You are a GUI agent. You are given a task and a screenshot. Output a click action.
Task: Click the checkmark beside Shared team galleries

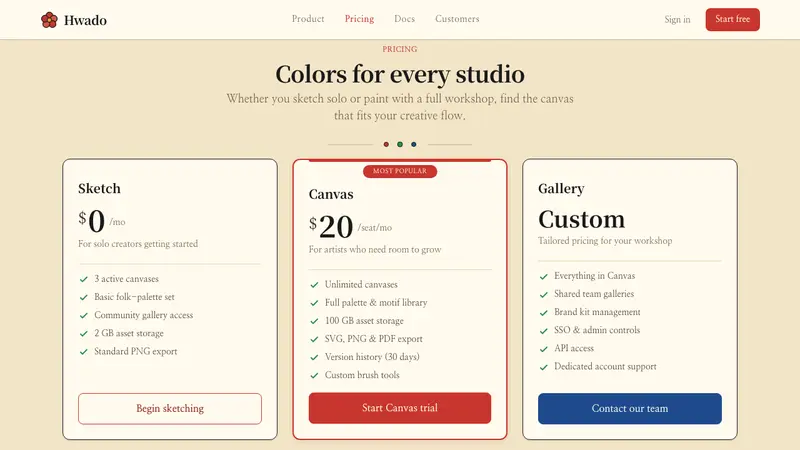(x=544, y=294)
